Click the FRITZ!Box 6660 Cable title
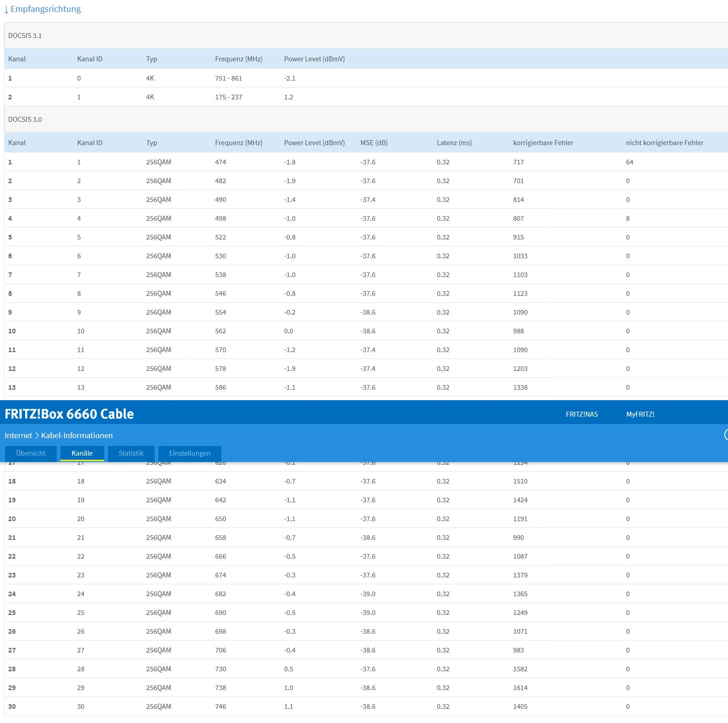This screenshot has width=728, height=723. point(69,414)
